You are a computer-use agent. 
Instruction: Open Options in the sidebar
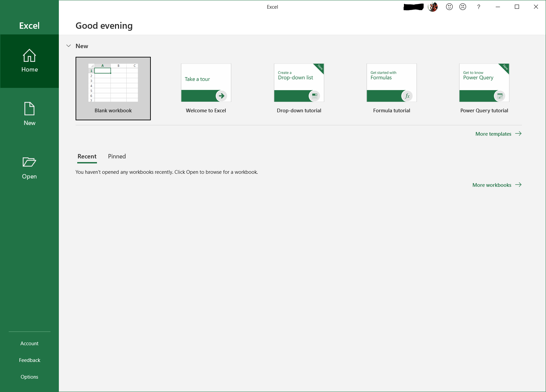click(29, 377)
